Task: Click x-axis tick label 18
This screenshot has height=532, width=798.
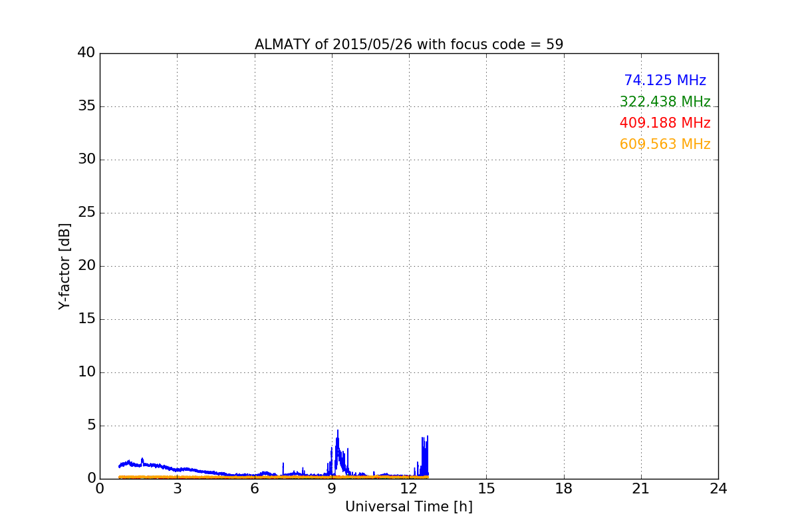Action: (564, 489)
